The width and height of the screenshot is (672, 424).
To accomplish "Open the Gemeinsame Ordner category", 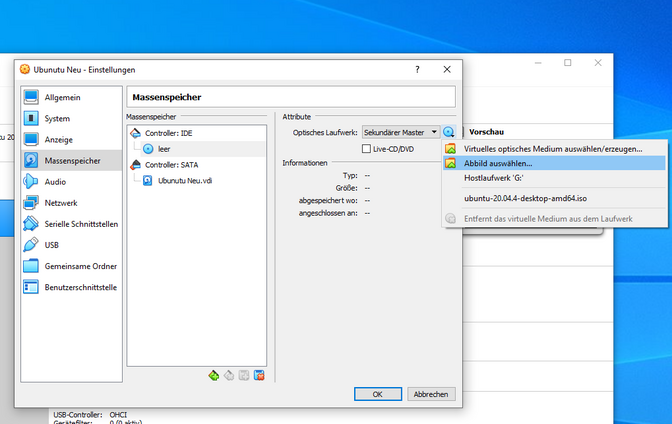I will pos(80,266).
